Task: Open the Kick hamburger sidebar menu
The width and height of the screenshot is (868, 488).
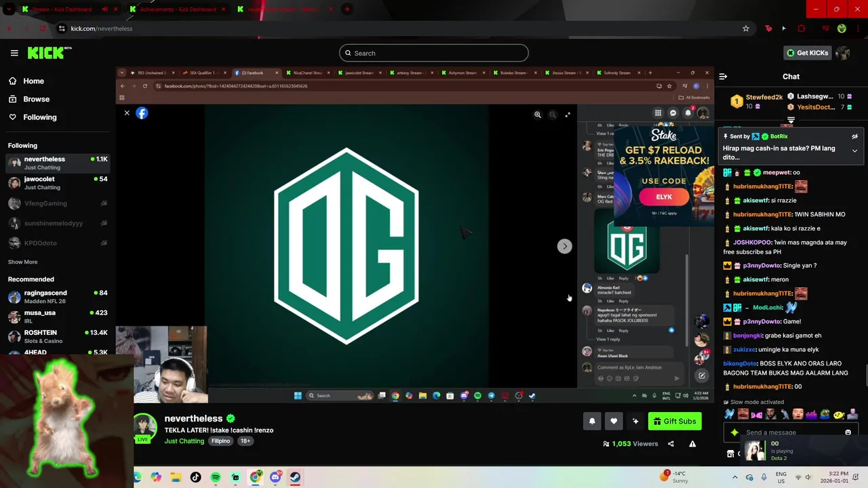Action: tap(14, 53)
